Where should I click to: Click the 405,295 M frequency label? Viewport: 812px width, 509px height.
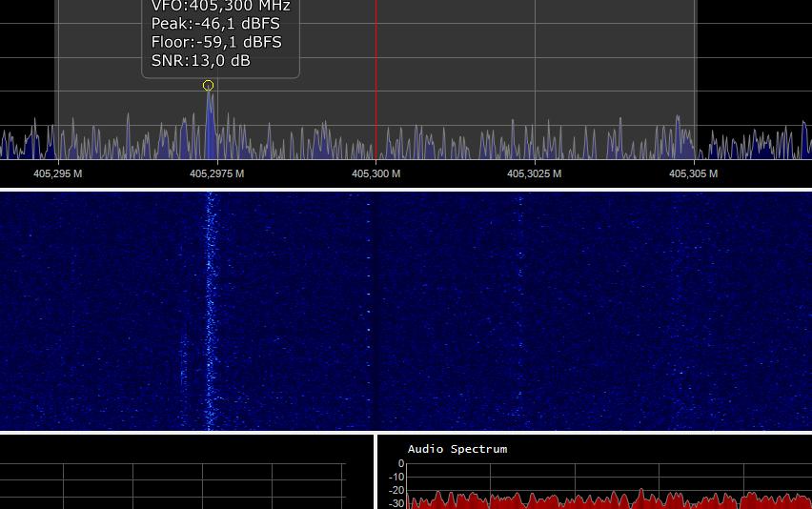point(57,173)
